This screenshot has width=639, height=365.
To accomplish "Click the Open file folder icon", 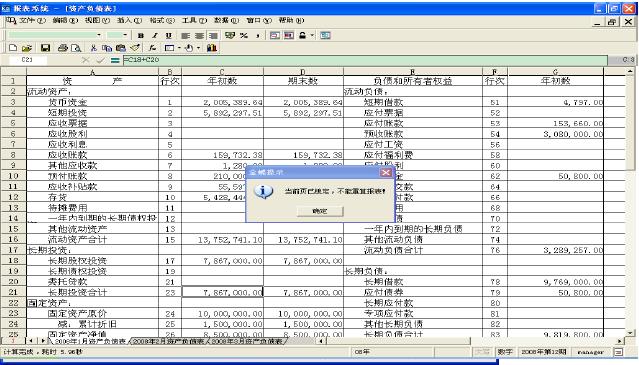I will [x=27, y=48].
